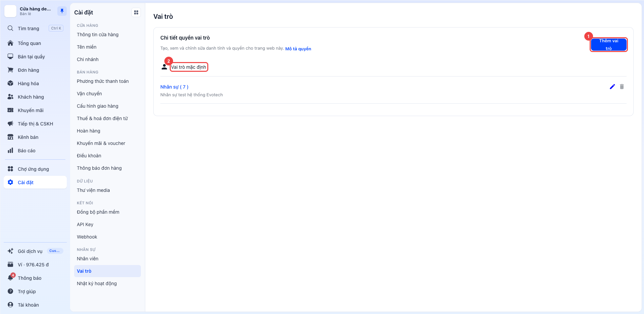
Task: Select Cài đặt in the main sidebar
Action: [x=35, y=182]
